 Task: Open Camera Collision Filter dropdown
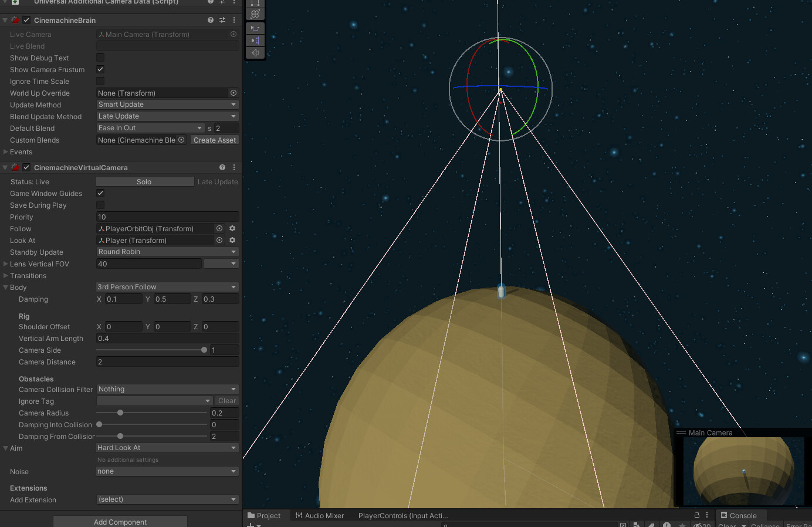(x=167, y=389)
